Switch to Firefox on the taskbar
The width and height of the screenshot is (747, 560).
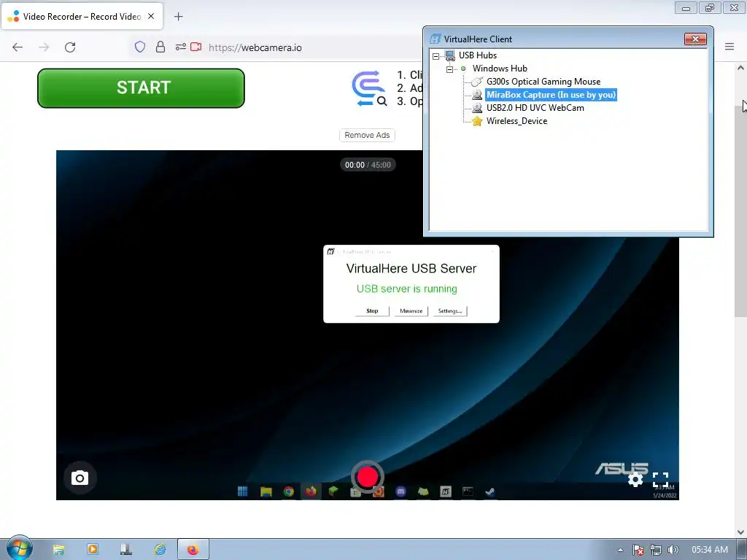pos(193,550)
